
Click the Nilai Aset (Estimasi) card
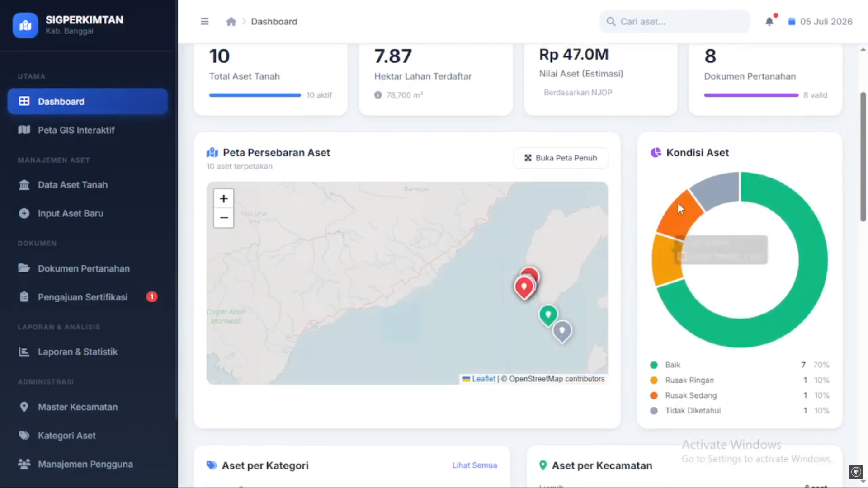[601, 80]
